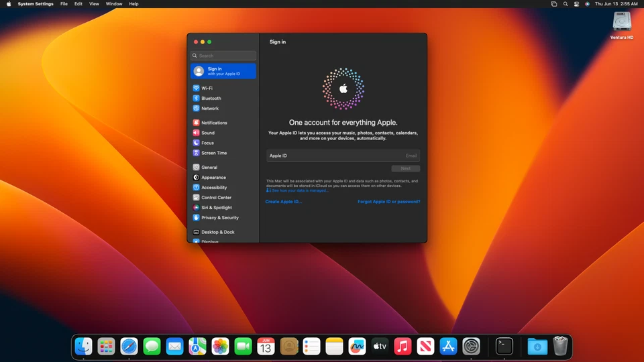Select Sign in with your Apple ID
Screen dimensions: 644x362
coord(223,71)
